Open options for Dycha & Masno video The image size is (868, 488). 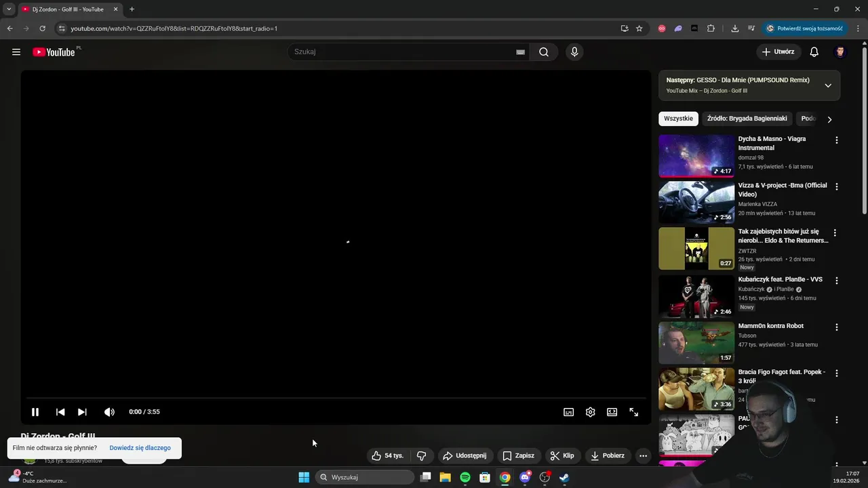coord(836,140)
